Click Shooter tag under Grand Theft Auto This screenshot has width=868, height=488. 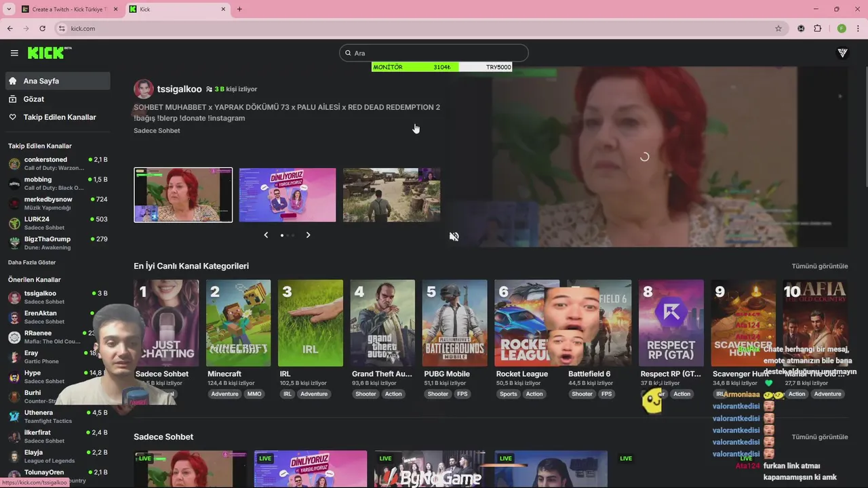(366, 394)
